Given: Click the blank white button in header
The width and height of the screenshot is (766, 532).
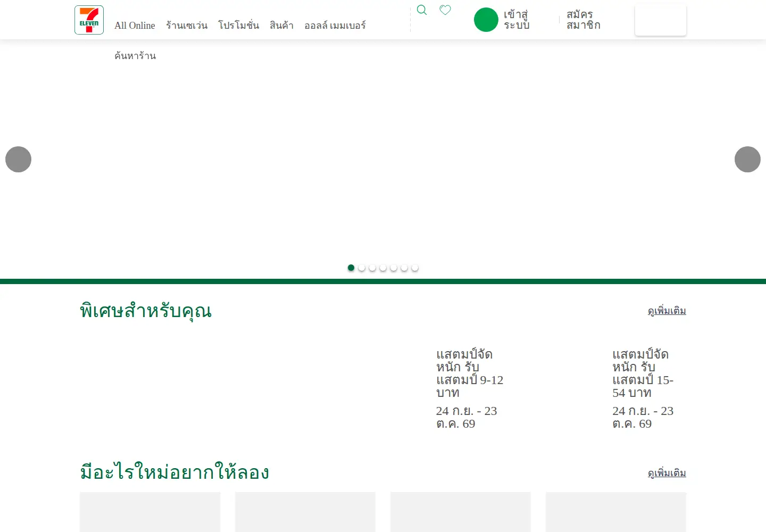Looking at the screenshot, I should 661,20.
